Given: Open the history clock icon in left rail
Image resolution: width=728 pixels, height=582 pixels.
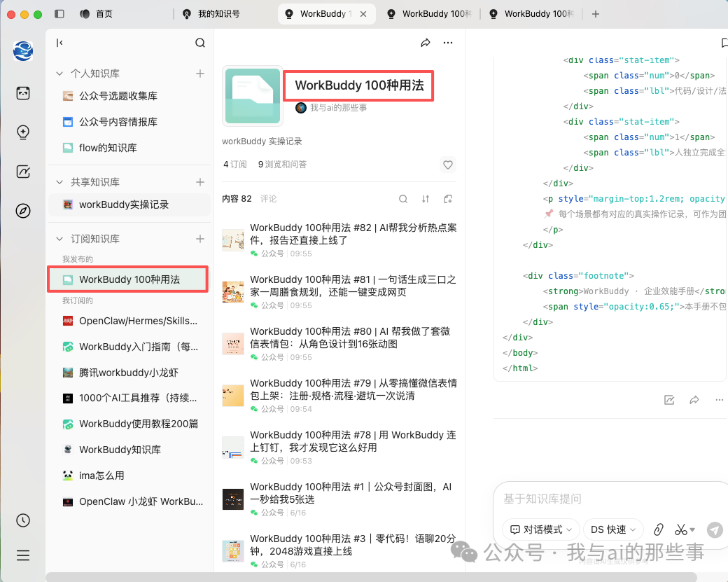Looking at the screenshot, I should pyautogui.click(x=22, y=520).
